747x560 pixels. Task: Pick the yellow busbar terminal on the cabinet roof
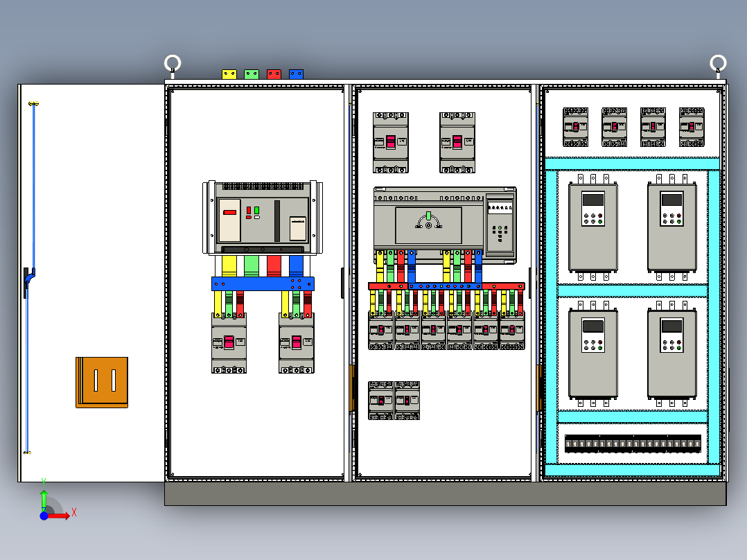(229, 74)
